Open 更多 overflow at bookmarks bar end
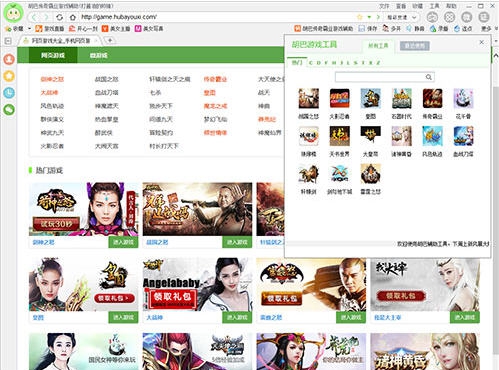 [x=486, y=29]
